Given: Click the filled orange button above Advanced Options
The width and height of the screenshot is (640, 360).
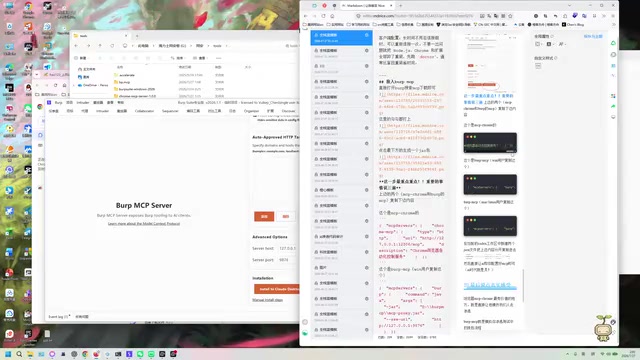Looking at the screenshot, I should click(x=264, y=216).
